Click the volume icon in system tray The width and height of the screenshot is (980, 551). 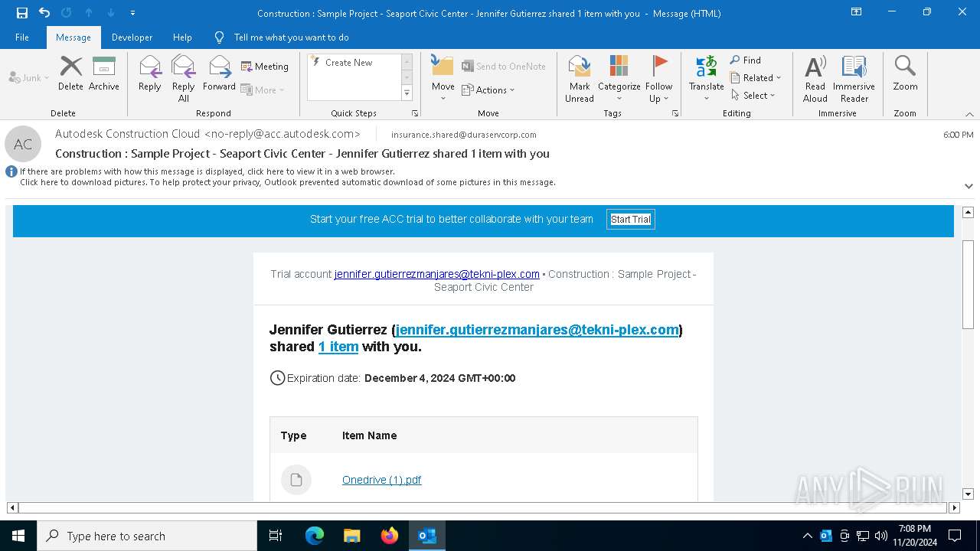coord(881,536)
